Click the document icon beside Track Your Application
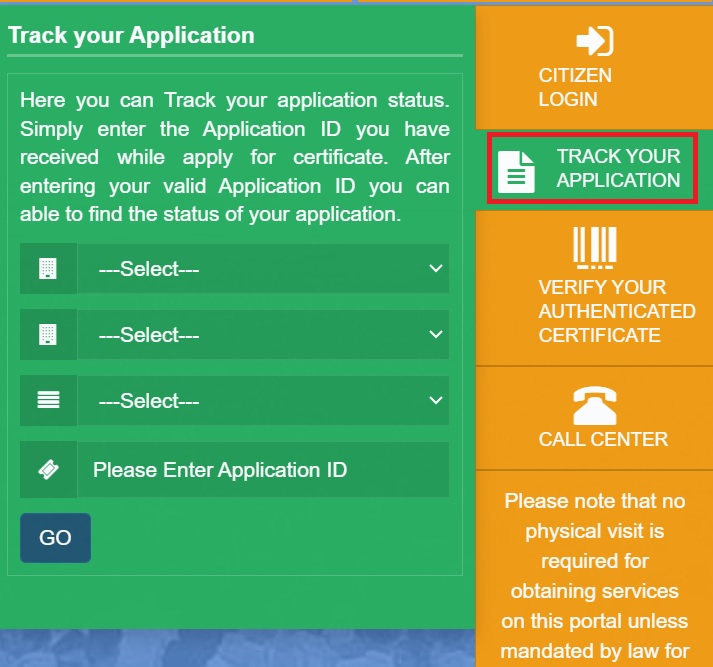This screenshot has height=667, width=713. pyautogui.click(x=516, y=172)
